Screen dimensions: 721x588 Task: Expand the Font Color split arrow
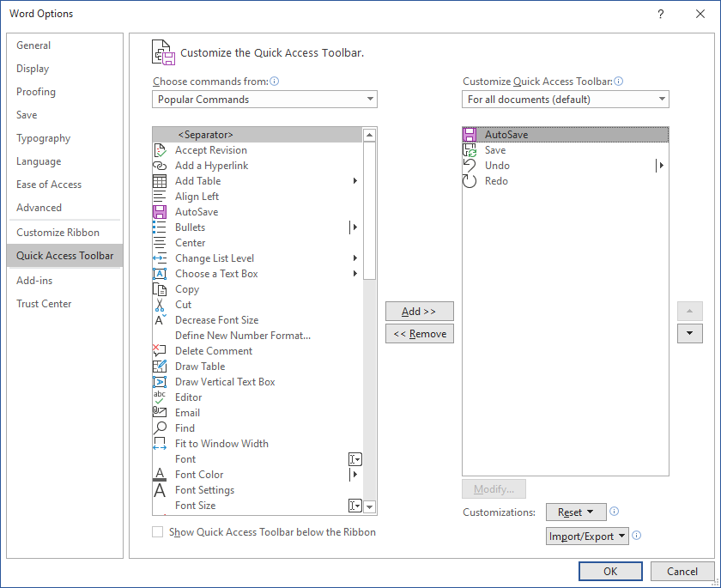click(x=353, y=475)
